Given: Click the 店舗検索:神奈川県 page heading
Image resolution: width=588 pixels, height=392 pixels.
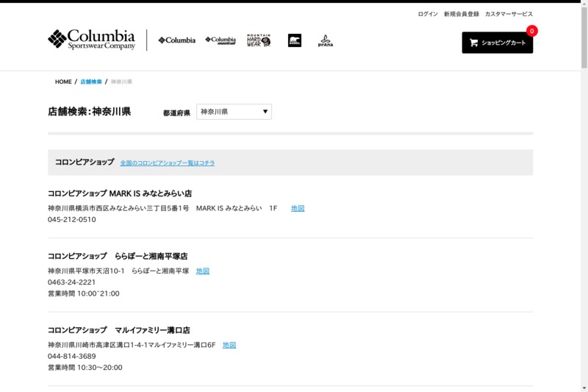Looking at the screenshot, I should (x=89, y=111).
